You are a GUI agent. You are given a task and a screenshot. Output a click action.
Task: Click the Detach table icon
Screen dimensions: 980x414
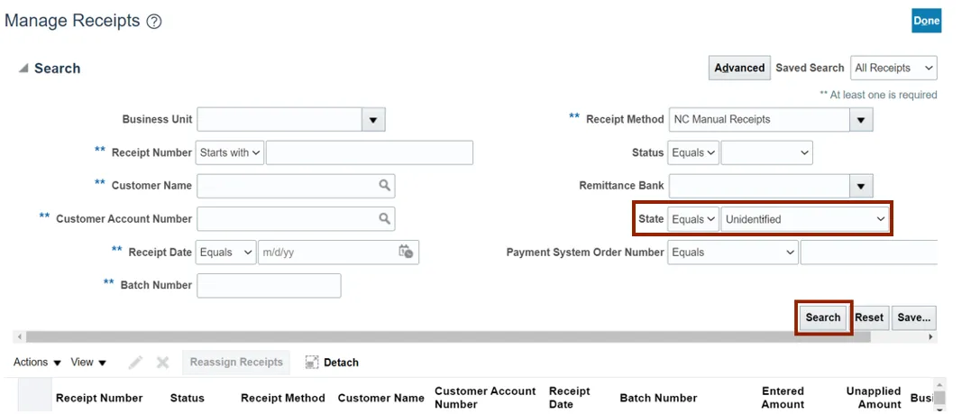pyautogui.click(x=312, y=363)
